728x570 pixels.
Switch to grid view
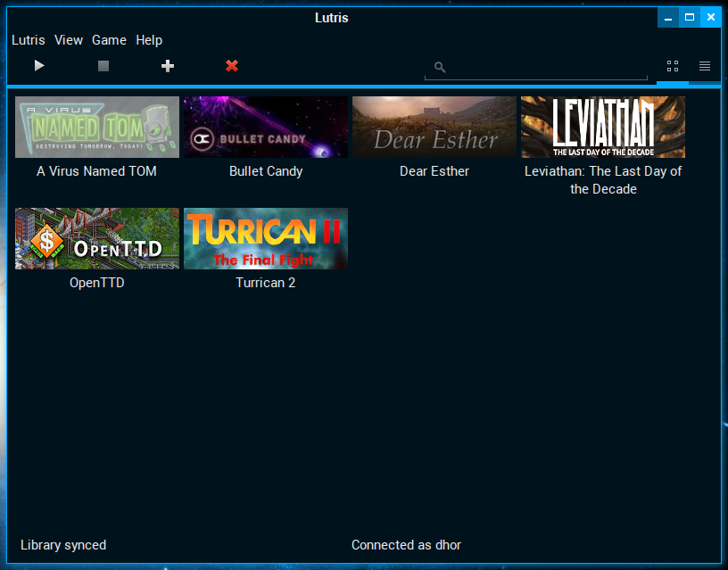[673, 66]
